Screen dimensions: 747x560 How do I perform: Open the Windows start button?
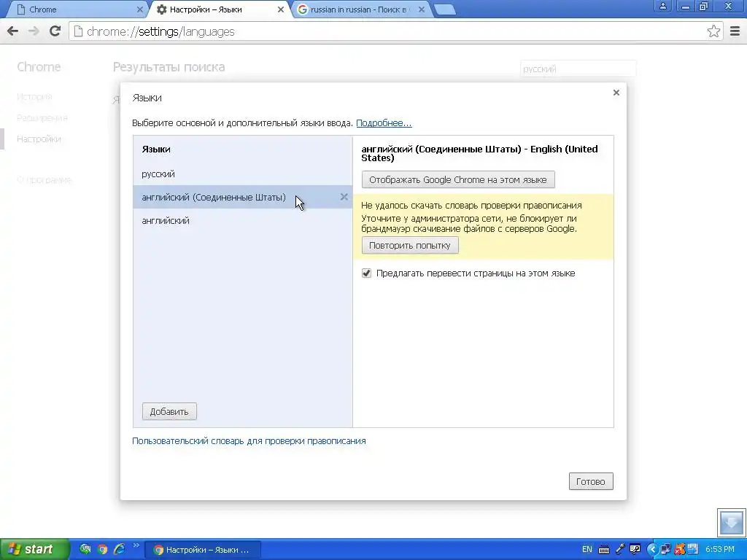point(34,549)
